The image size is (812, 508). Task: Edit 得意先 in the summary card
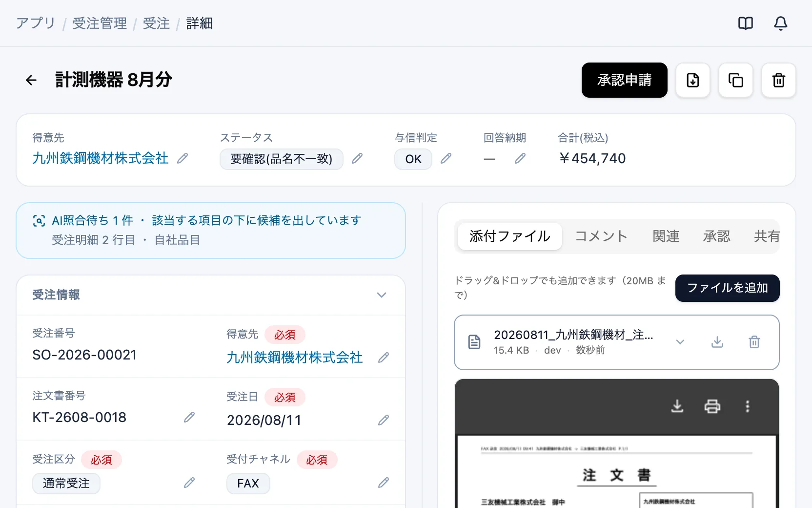point(183,158)
